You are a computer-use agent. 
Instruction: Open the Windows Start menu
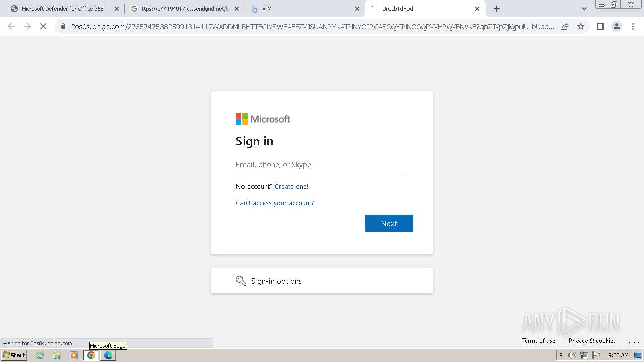14,355
